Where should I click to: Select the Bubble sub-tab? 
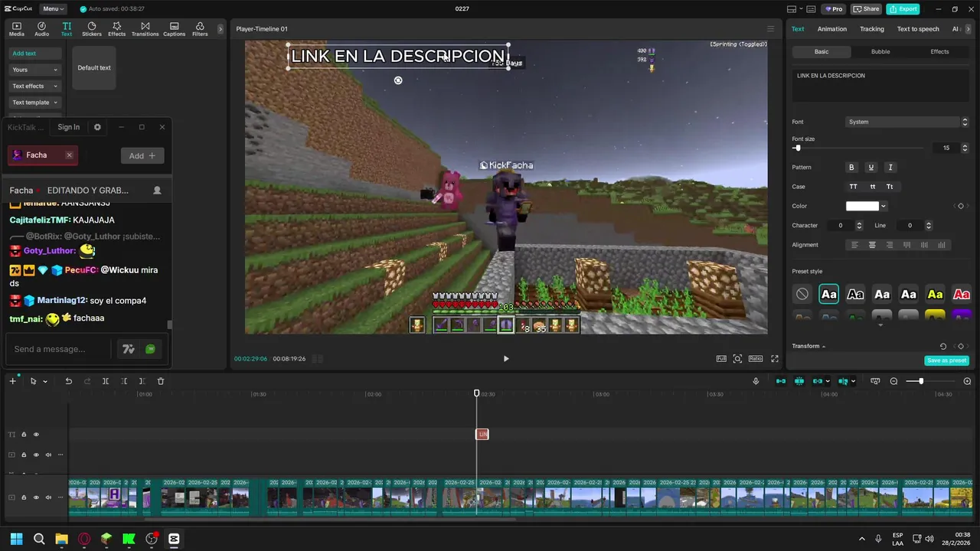(880, 51)
